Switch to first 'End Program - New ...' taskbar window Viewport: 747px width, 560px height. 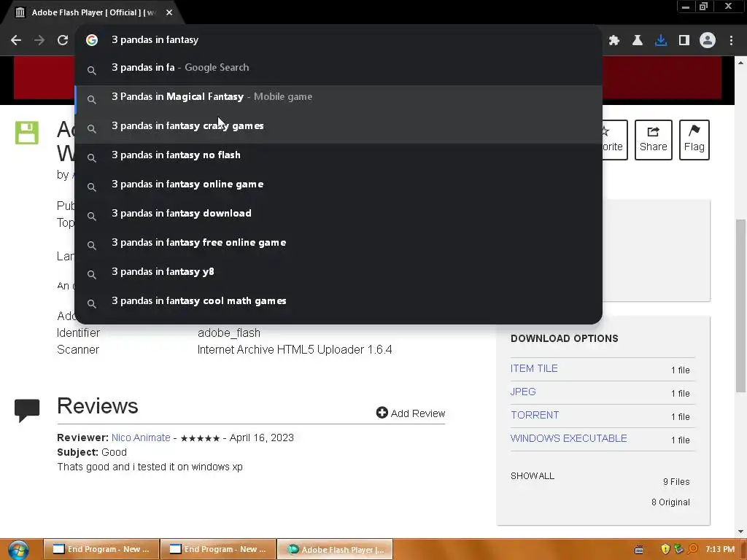[x=101, y=549]
